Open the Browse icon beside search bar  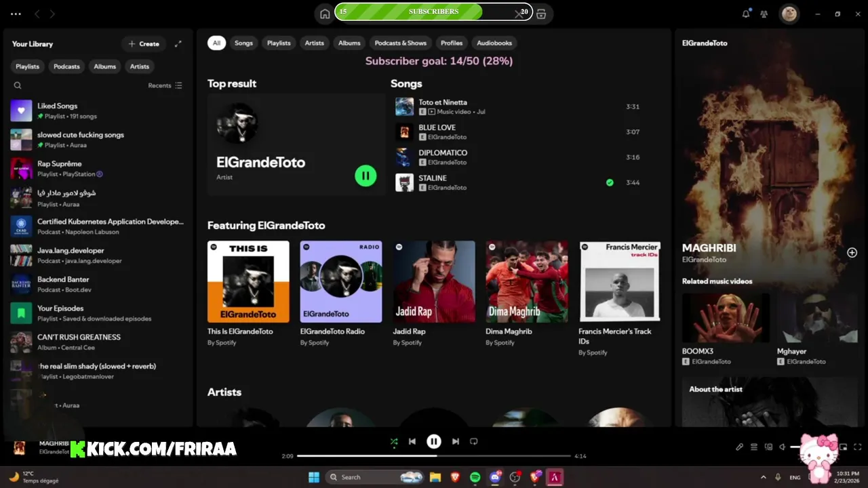[541, 14]
